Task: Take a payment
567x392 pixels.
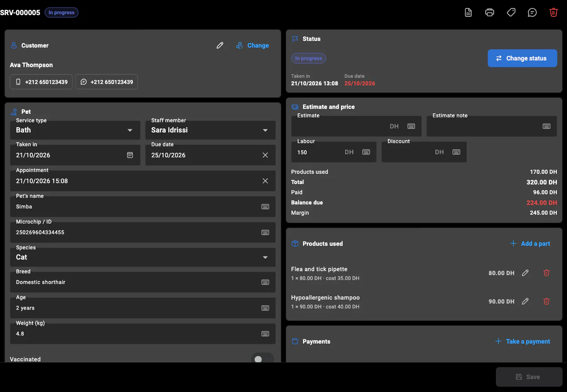Action: click(x=523, y=341)
